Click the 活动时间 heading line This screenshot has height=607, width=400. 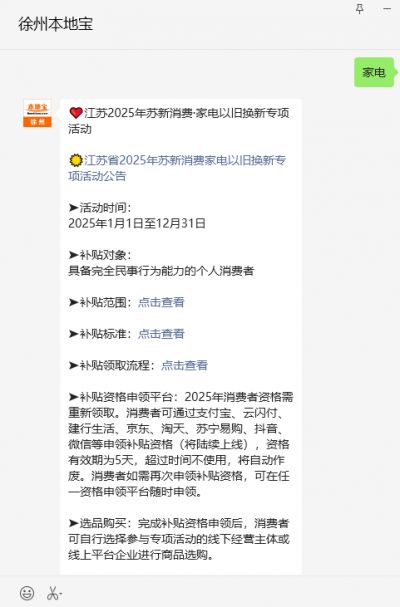click(100, 207)
